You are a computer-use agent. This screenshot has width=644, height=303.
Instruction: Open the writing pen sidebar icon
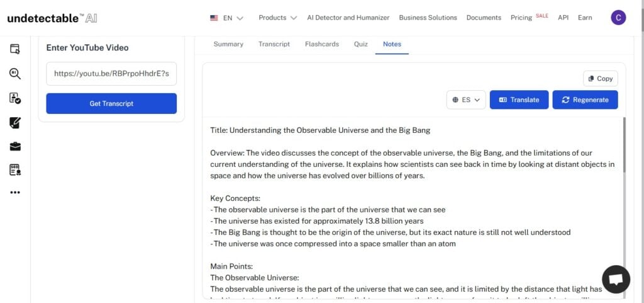coord(15,122)
